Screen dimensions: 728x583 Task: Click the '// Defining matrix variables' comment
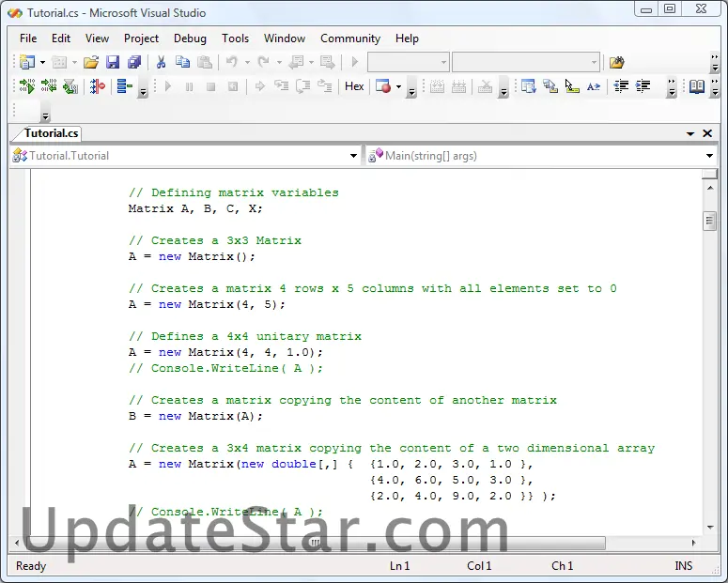(234, 192)
